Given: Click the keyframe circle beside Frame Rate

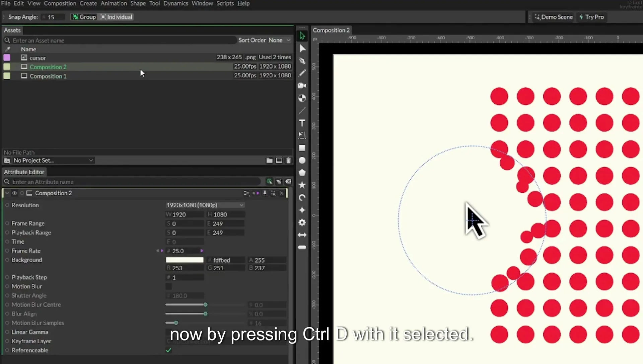Looking at the screenshot, I should [7, 251].
